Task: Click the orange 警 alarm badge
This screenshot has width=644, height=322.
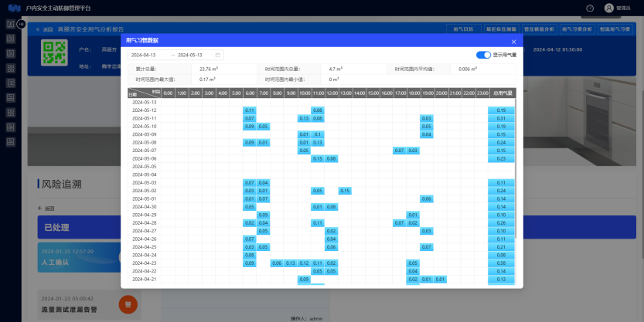Action: [x=128, y=304]
